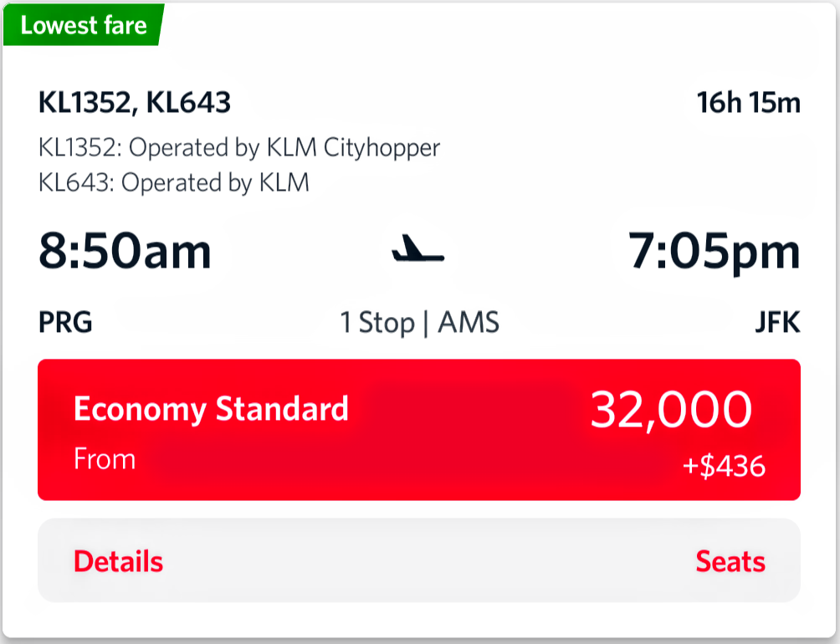Click the 32,000 points price
This screenshot has width=840, height=644.
(x=671, y=410)
